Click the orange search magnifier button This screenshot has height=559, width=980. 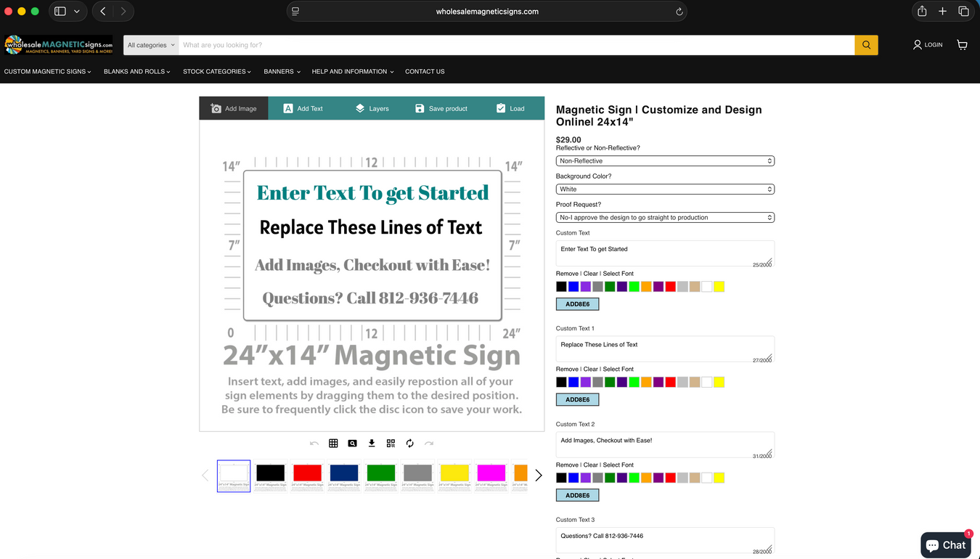(866, 45)
